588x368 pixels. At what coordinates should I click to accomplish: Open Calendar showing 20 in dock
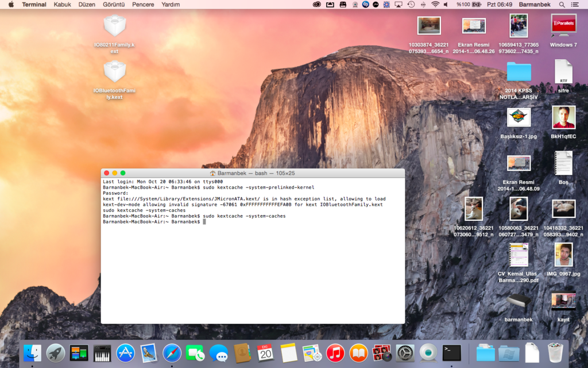[x=265, y=354]
